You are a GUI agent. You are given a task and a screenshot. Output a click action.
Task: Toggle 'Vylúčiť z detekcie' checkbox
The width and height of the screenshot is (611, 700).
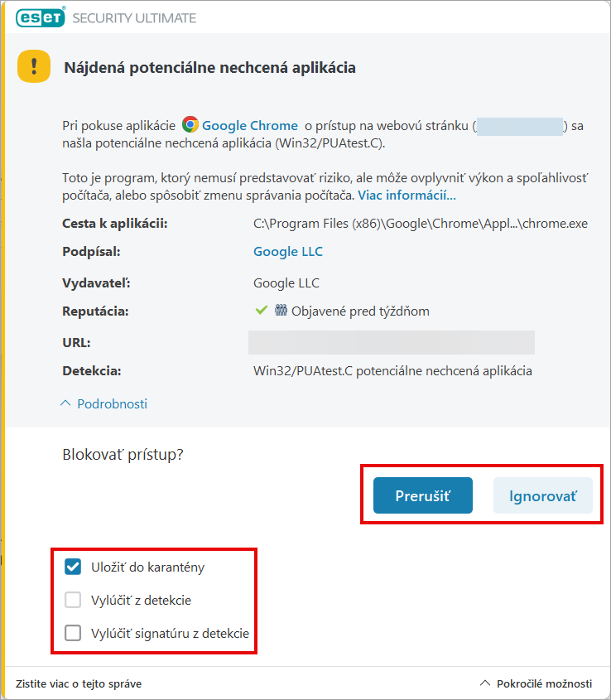click(74, 600)
